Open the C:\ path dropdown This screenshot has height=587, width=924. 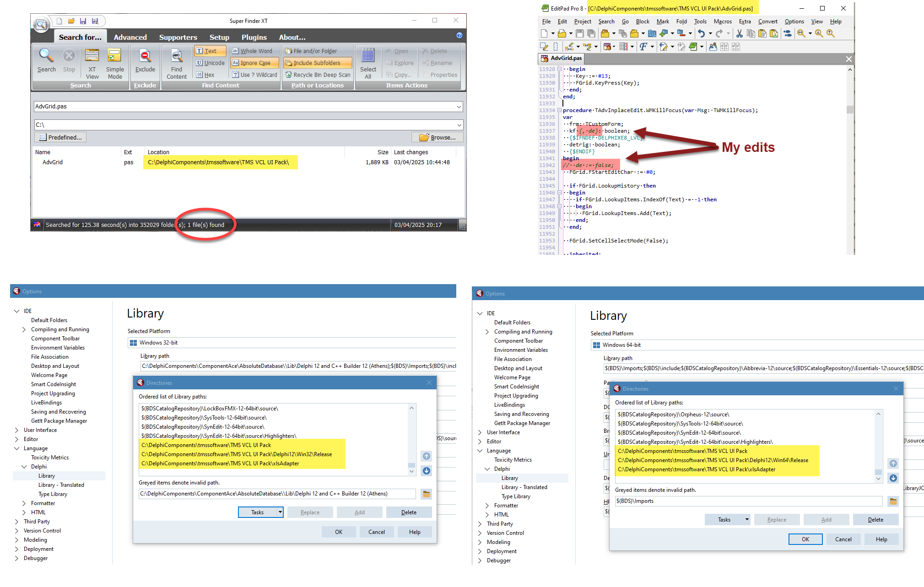pyautogui.click(x=459, y=125)
